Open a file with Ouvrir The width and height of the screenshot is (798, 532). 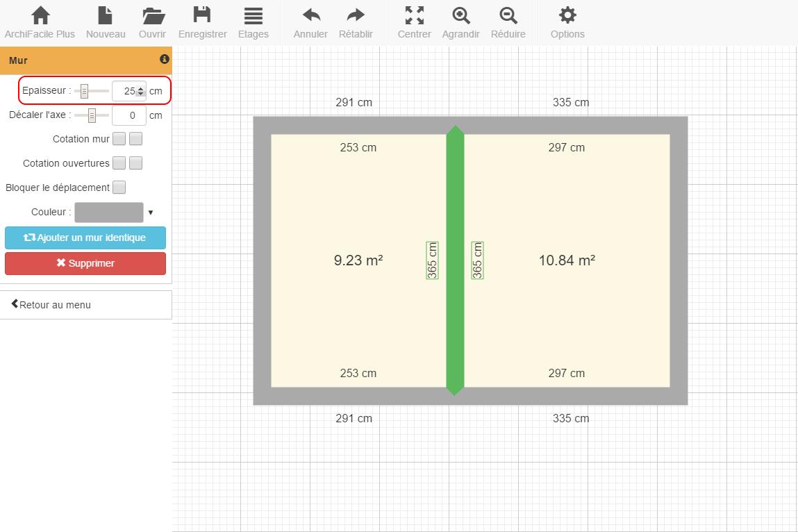(x=152, y=16)
